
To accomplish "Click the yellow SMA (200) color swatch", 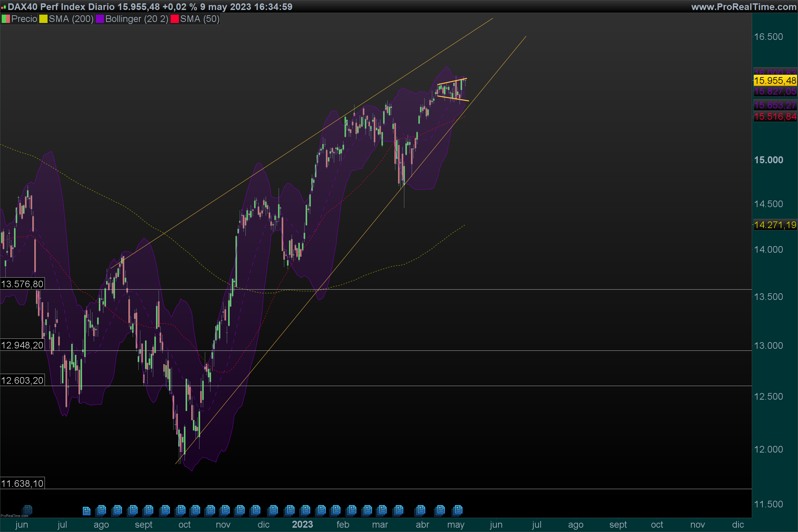I will click(x=43, y=19).
